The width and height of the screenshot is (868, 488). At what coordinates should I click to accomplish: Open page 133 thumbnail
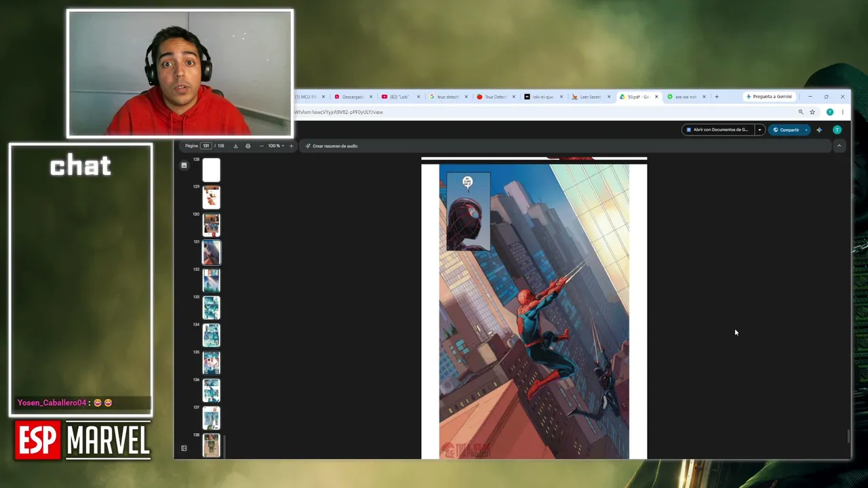tap(212, 308)
